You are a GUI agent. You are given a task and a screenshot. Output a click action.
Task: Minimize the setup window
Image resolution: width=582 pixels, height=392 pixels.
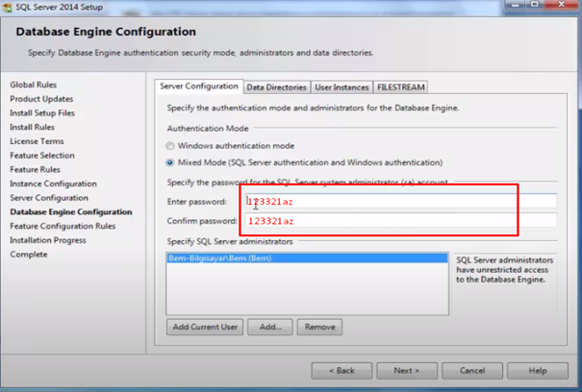point(515,5)
